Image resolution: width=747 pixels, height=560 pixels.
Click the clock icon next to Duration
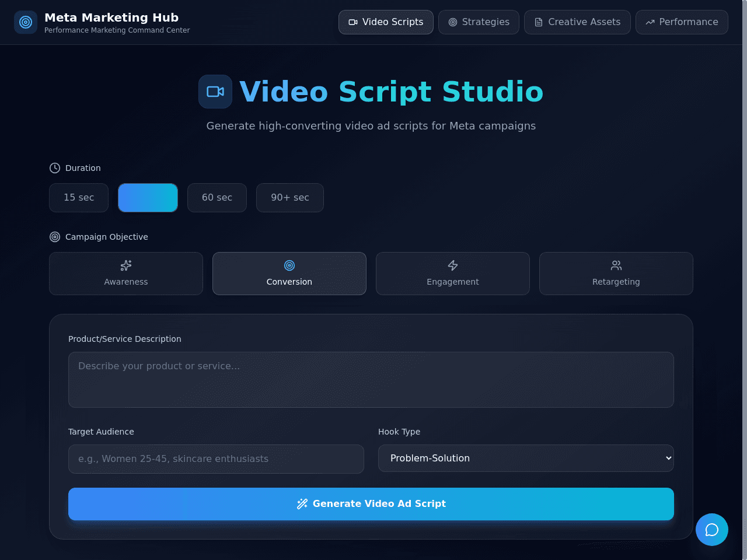tap(55, 168)
